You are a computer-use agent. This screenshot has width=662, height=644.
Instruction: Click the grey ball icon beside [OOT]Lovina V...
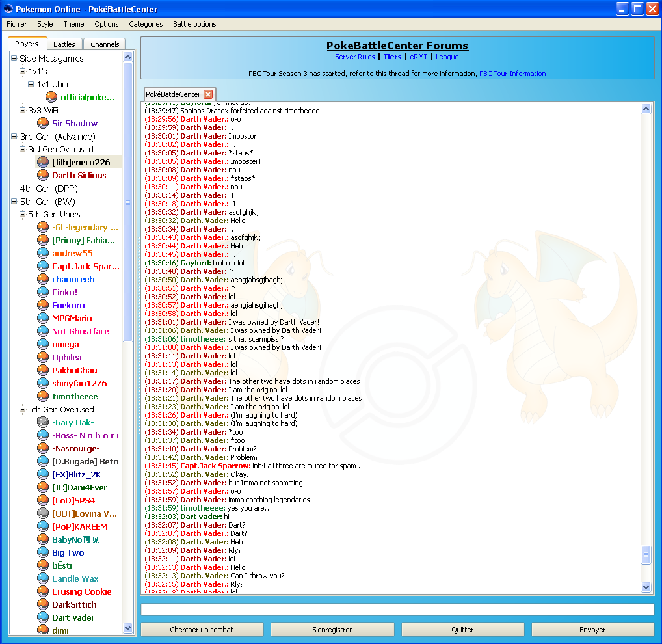tap(43, 513)
